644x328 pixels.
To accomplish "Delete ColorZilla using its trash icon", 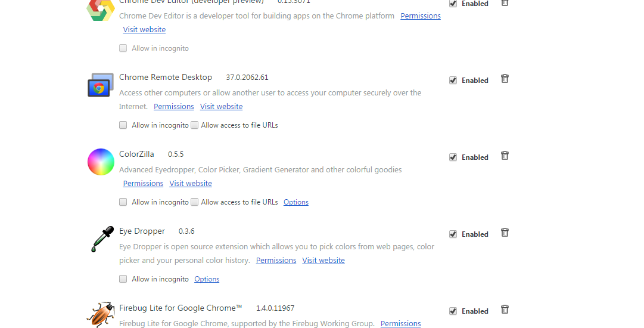I will pos(505,156).
